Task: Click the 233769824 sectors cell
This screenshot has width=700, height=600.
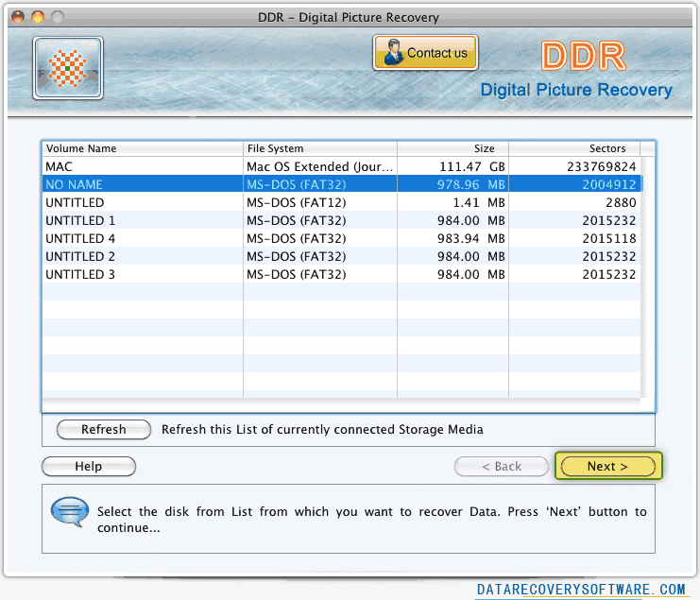Action: coord(574,166)
